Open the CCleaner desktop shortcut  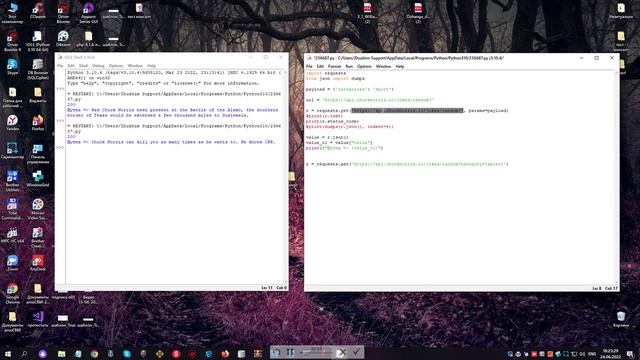[38, 11]
